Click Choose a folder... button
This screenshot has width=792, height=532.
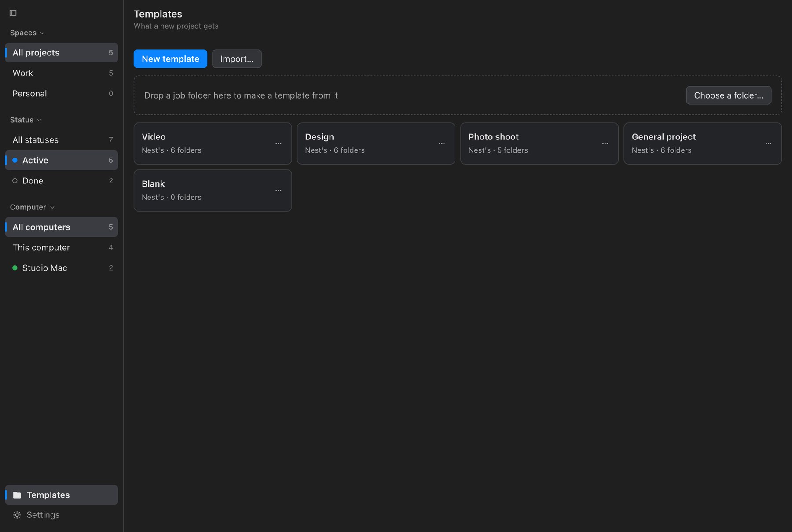point(729,95)
